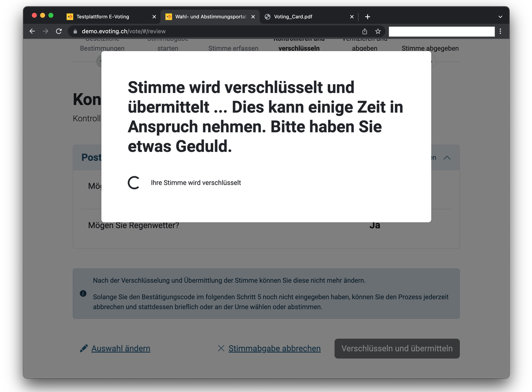Close the Voting_Card.pdf tab
Image resolution: width=532 pixels, height=392 pixels.
point(352,17)
